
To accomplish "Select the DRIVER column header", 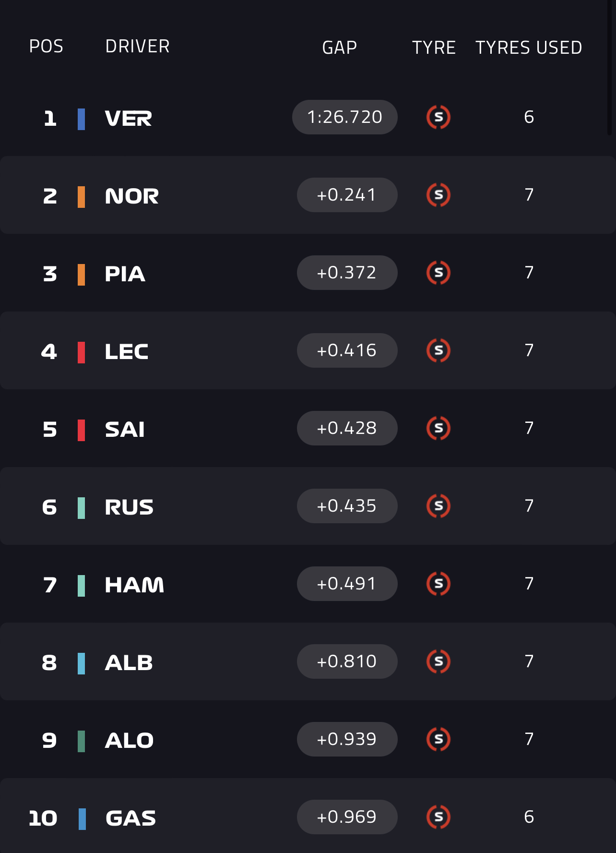I will click(137, 47).
